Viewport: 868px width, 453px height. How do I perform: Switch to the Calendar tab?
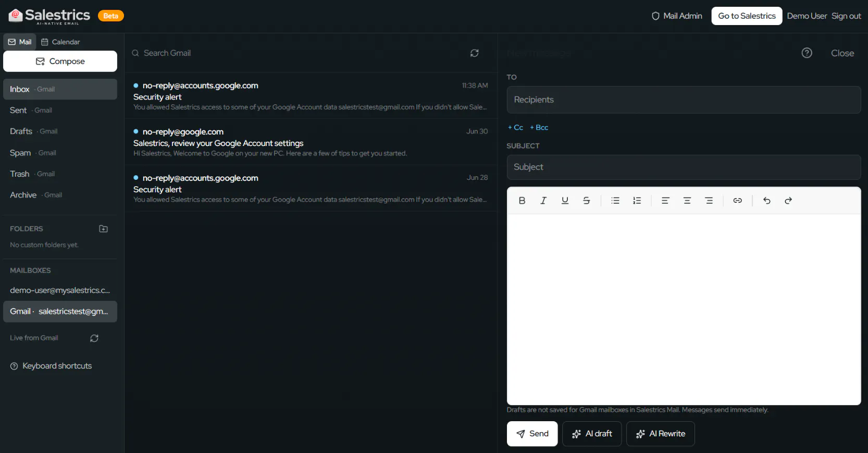(x=60, y=42)
